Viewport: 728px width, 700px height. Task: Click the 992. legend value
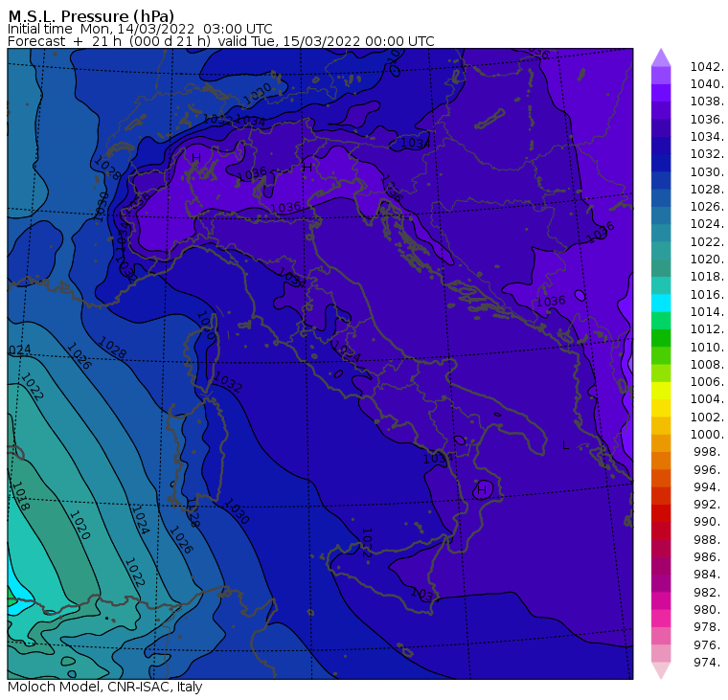[x=709, y=505]
